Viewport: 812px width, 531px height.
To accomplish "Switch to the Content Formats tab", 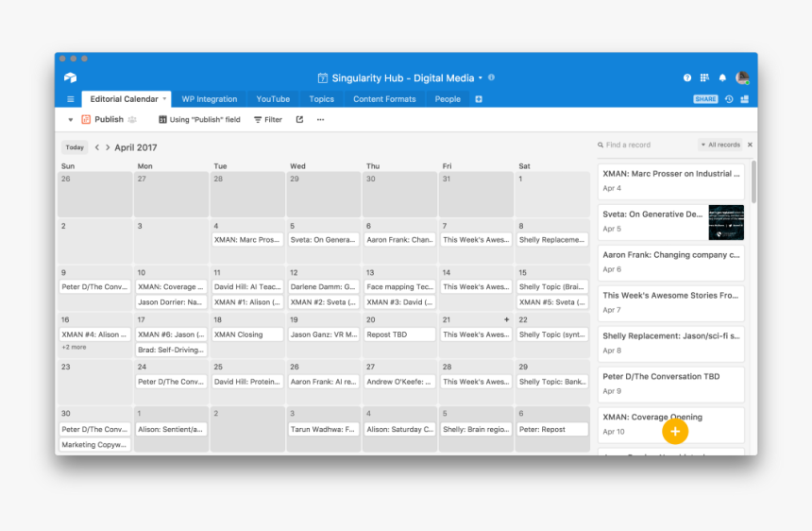I will pos(384,99).
